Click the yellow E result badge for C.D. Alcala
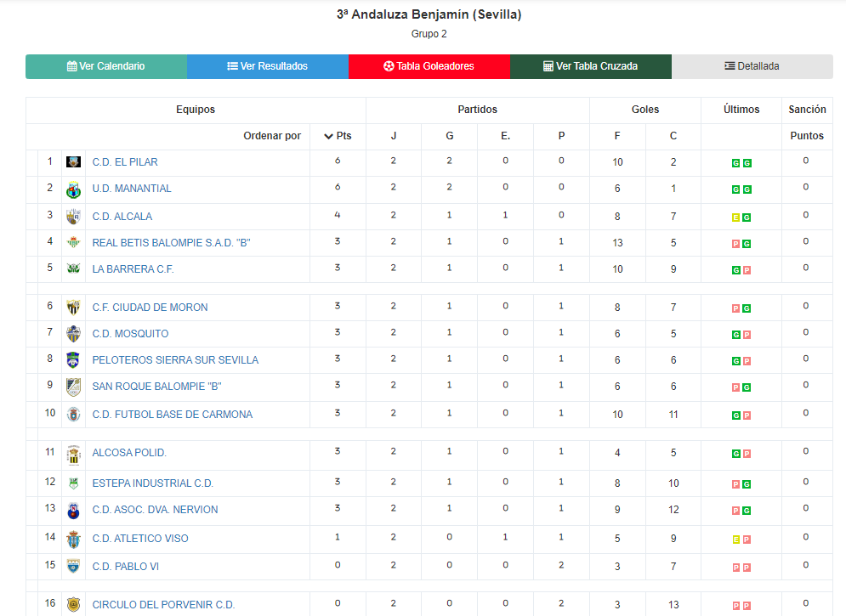846x616 pixels. [x=735, y=218]
